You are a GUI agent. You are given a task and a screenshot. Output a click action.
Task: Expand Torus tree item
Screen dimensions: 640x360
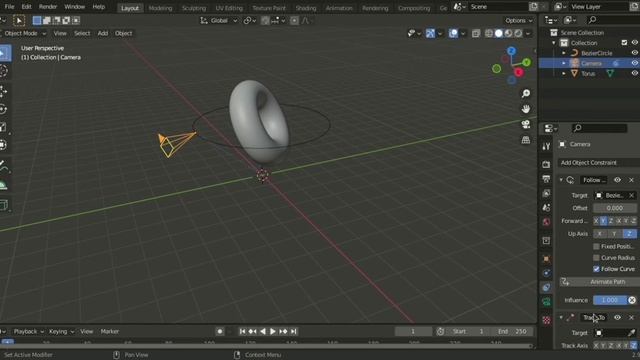(x=564, y=73)
